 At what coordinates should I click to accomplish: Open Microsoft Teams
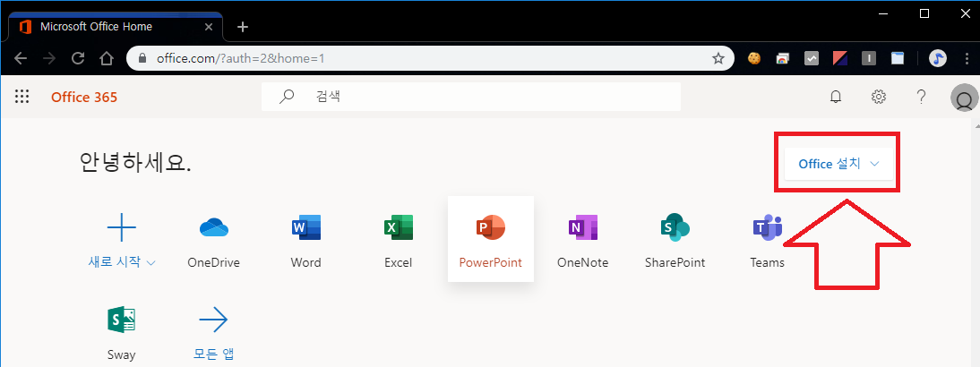click(x=768, y=243)
